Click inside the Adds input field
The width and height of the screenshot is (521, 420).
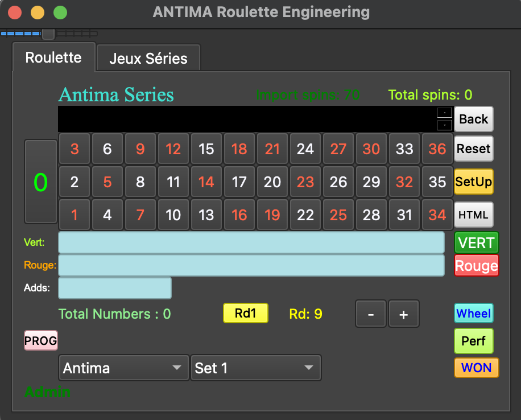coord(114,288)
